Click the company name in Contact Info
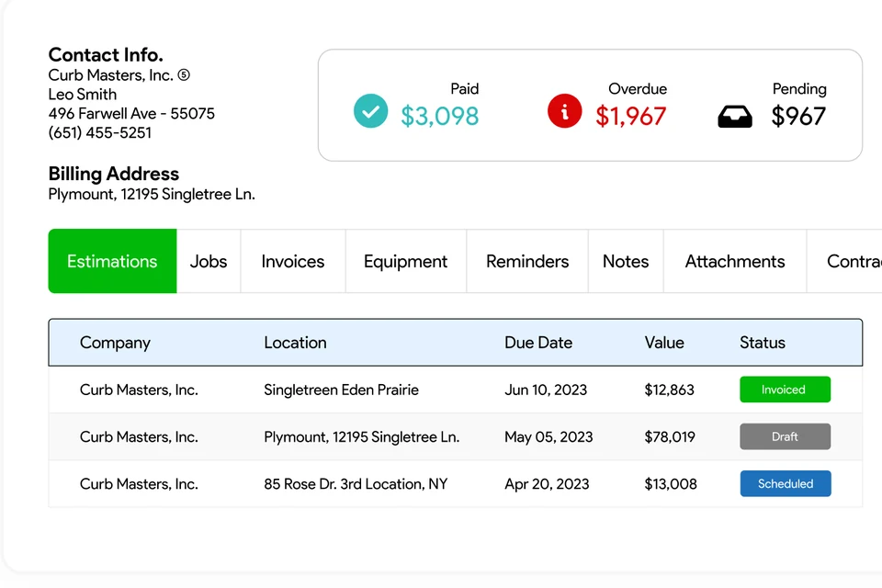 [x=111, y=75]
